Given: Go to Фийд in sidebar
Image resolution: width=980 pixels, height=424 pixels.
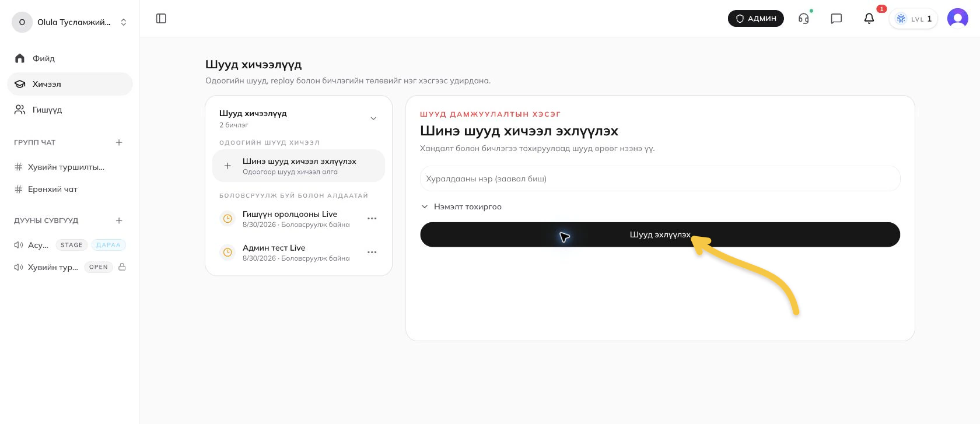Looking at the screenshot, I should click(70, 58).
